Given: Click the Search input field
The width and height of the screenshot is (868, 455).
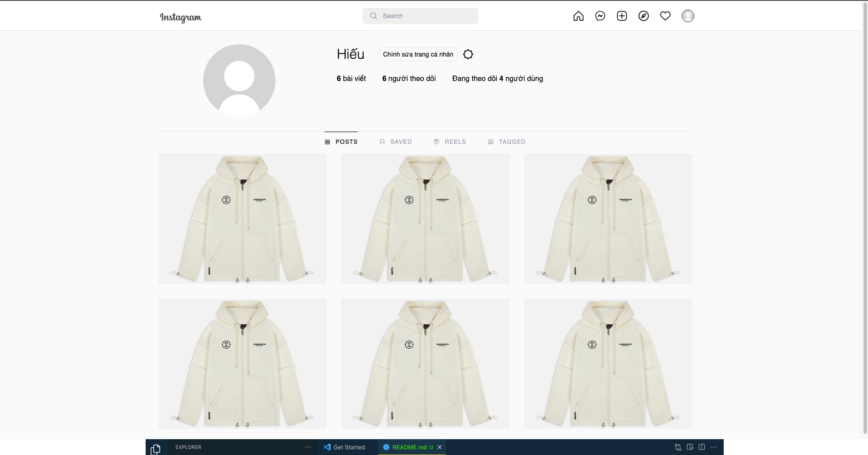Looking at the screenshot, I should (420, 15).
